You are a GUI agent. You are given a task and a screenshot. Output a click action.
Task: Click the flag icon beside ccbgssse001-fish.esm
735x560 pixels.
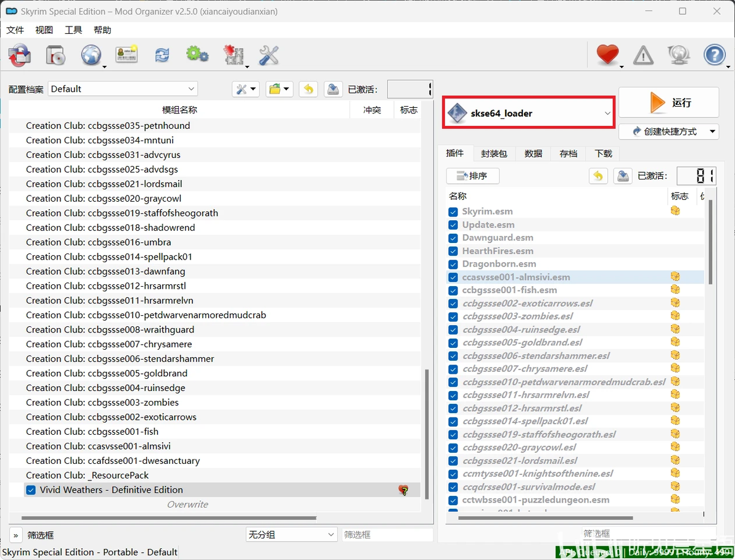[x=675, y=290]
